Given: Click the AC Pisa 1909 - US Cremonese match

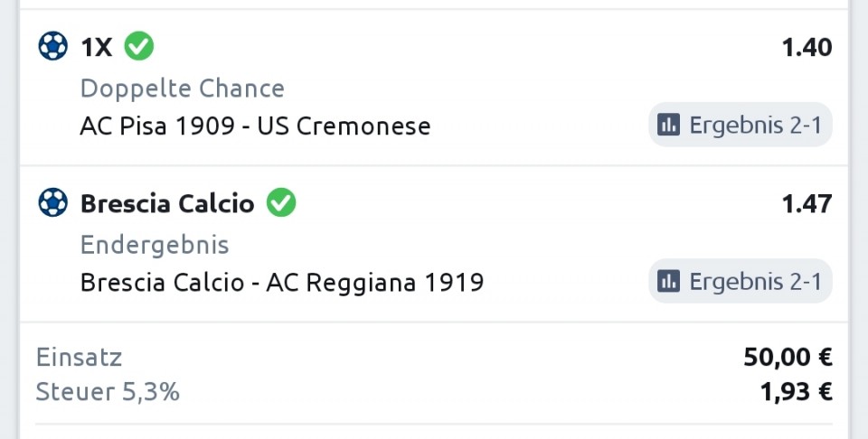Looking at the screenshot, I should click(x=255, y=126).
